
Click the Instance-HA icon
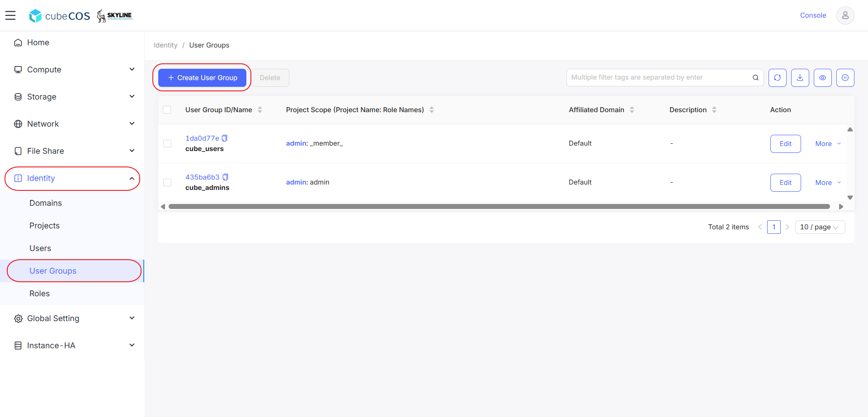(18, 346)
